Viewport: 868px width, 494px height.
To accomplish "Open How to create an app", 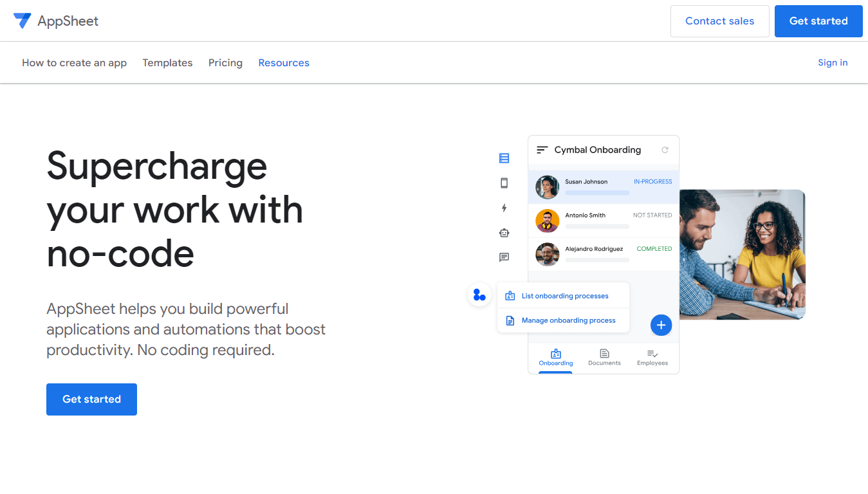I will (x=74, y=62).
